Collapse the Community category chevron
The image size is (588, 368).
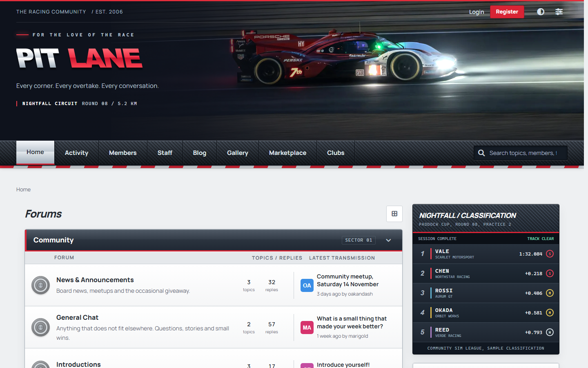[388, 240]
